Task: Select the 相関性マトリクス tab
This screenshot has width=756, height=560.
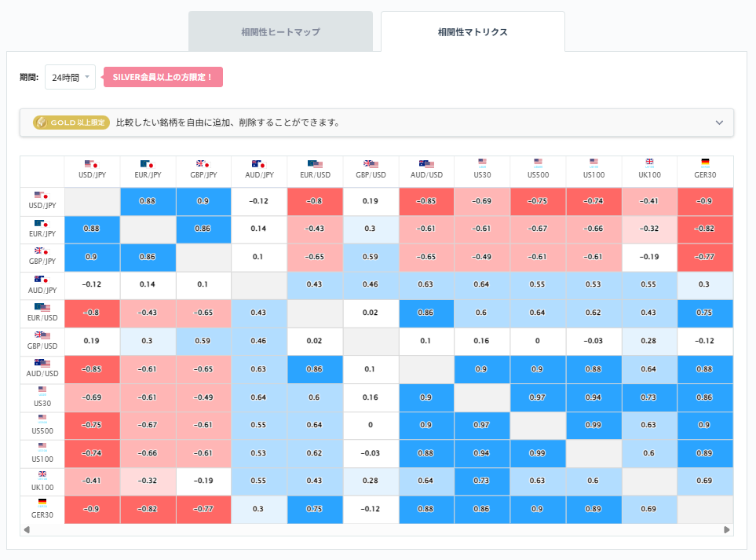Action: 473,31
